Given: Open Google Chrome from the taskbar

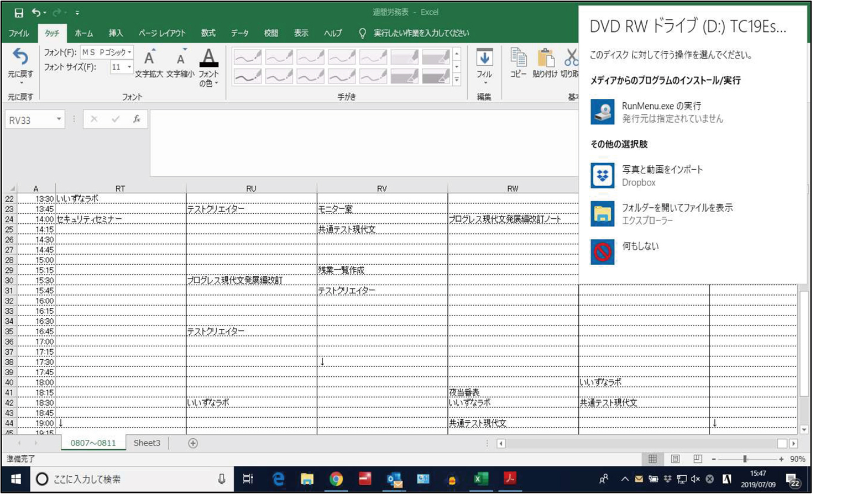Looking at the screenshot, I should point(336,479).
